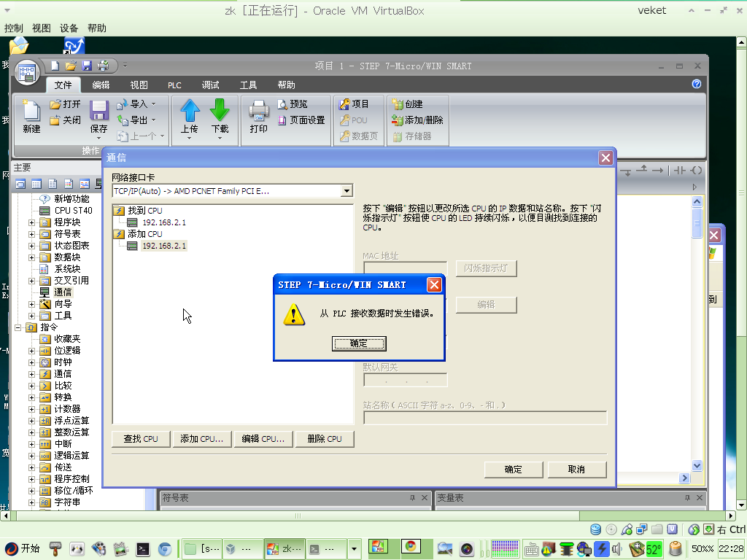
Task: Select 新增功能 in project tree
Action: (x=71, y=198)
